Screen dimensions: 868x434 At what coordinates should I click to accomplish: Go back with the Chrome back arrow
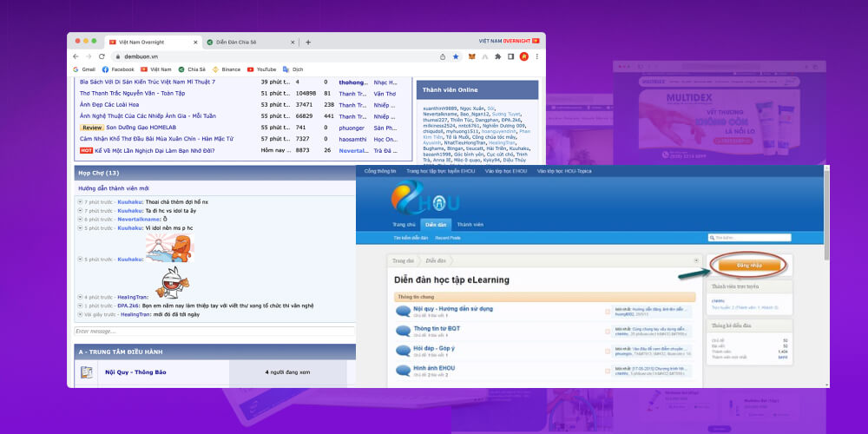76,56
